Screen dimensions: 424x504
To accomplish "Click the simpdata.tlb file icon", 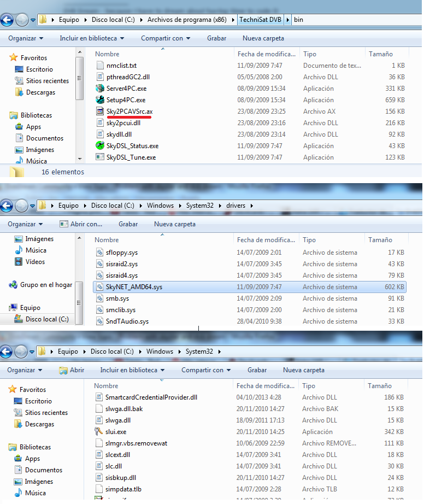I will pyautogui.click(x=99, y=489).
